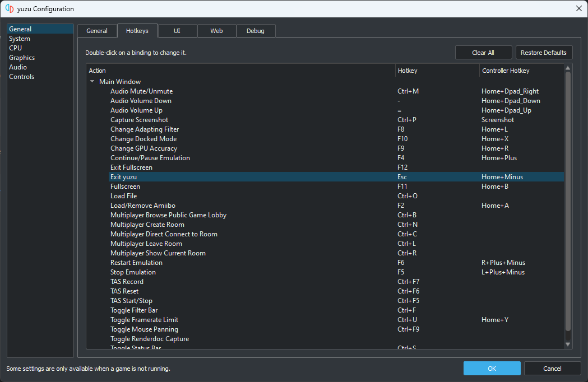This screenshot has height=382, width=588.
Task: Open Audio settings category
Action: 40,67
